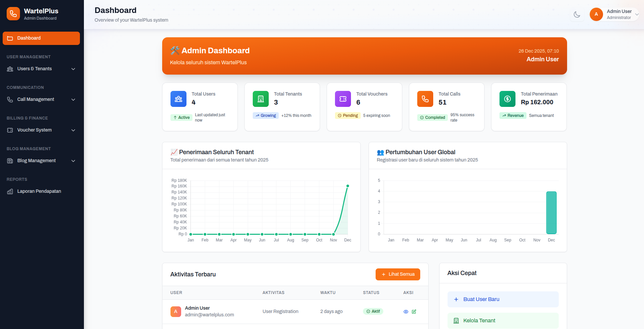Click the Voucher System ticket icon
Image resolution: width=644 pixels, height=329 pixels.
pyautogui.click(x=10, y=130)
